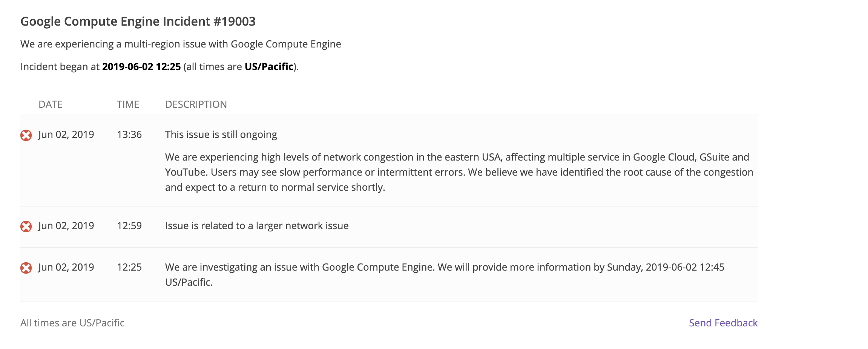Screen dimensions: 868x349
Task: Click the network congestion description paragraph
Action: click(459, 172)
